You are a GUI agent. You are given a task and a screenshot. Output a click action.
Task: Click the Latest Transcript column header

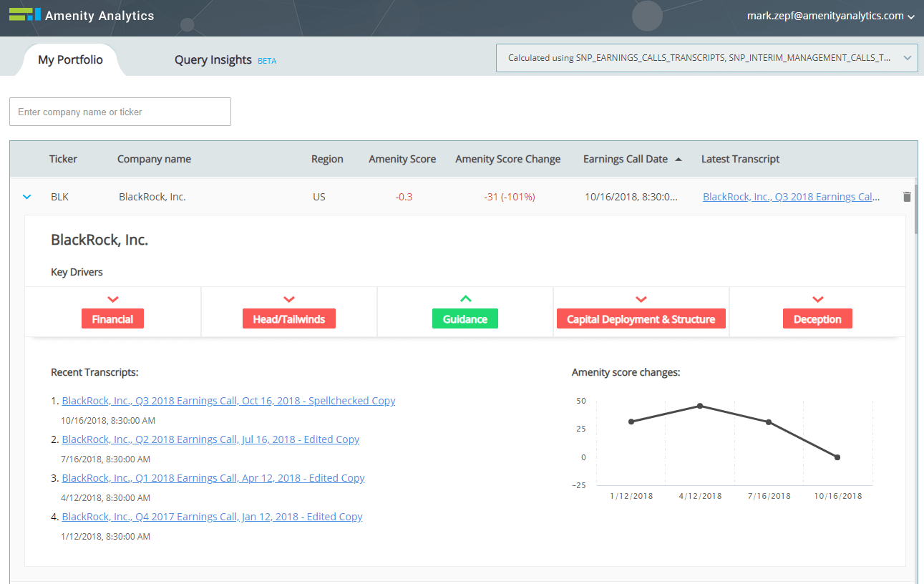point(740,159)
